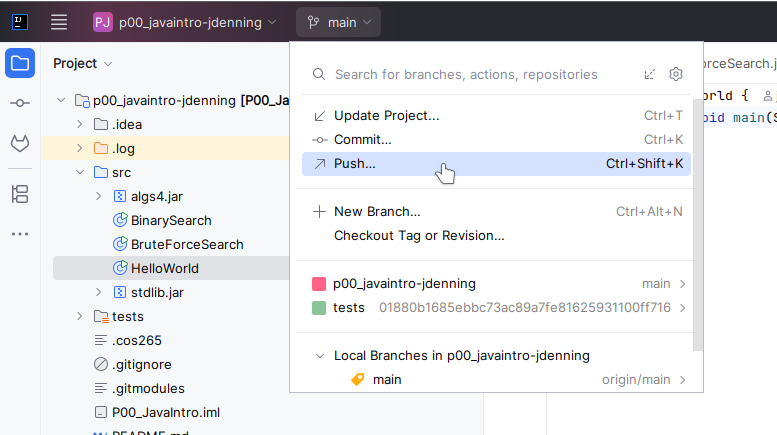This screenshot has width=777, height=435.
Task: Expand the tests folder in tree
Action: [80, 316]
